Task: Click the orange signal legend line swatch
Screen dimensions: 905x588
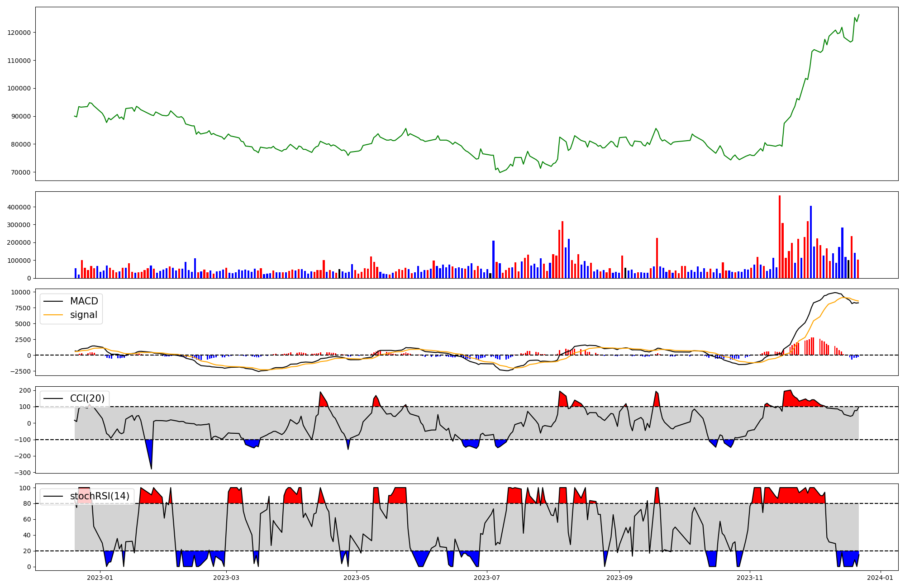Action: point(53,315)
